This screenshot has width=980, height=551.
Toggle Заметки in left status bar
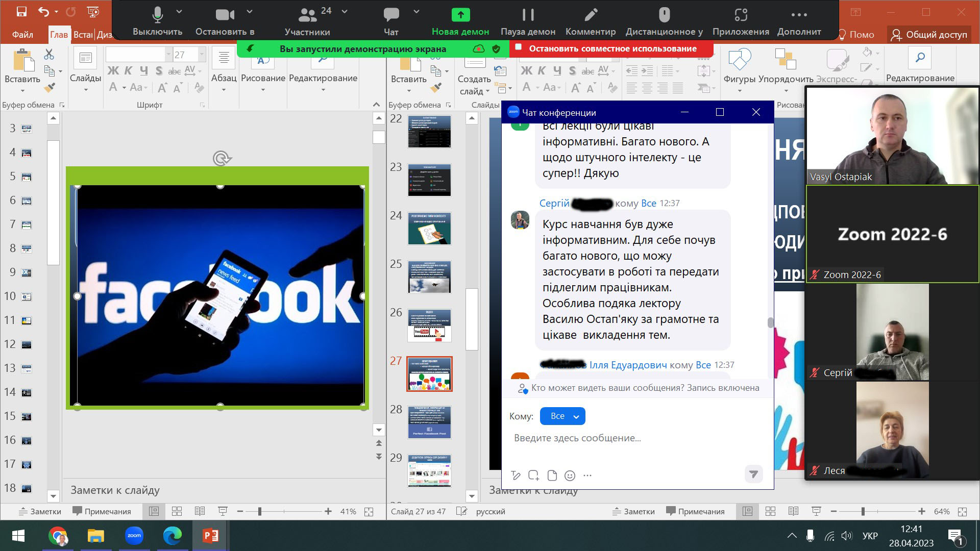pyautogui.click(x=40, y=511)
